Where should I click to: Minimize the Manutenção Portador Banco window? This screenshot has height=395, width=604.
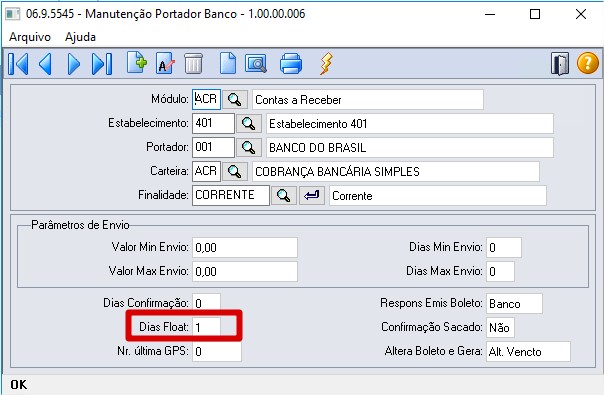tap(490, 14)
